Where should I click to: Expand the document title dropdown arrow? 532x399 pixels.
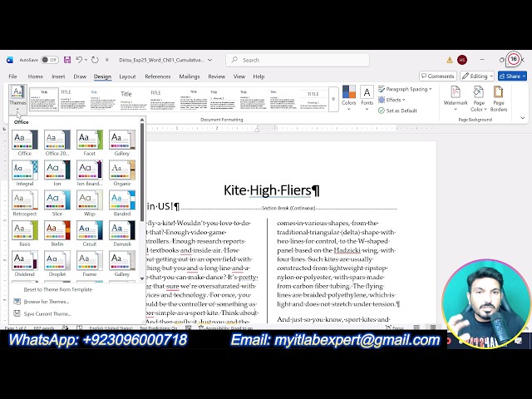click(x=210, y=60)
